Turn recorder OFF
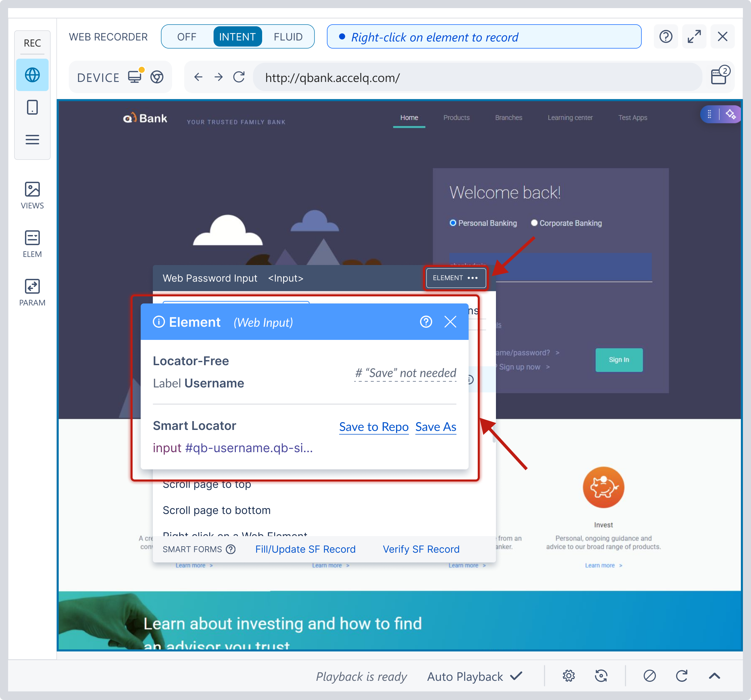 [187, 37]
